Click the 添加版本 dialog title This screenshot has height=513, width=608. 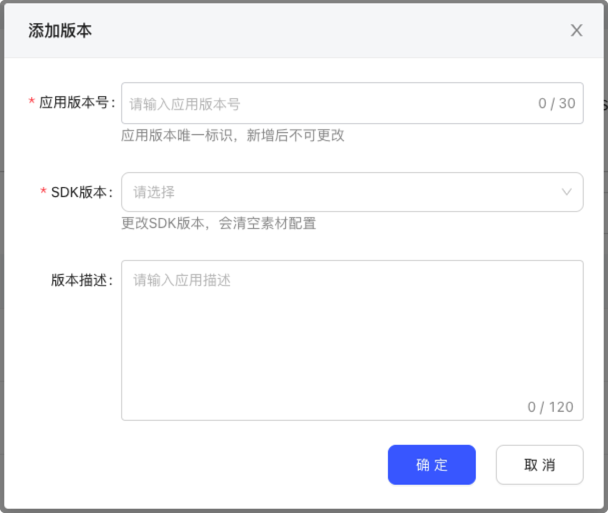pos(60,30)
